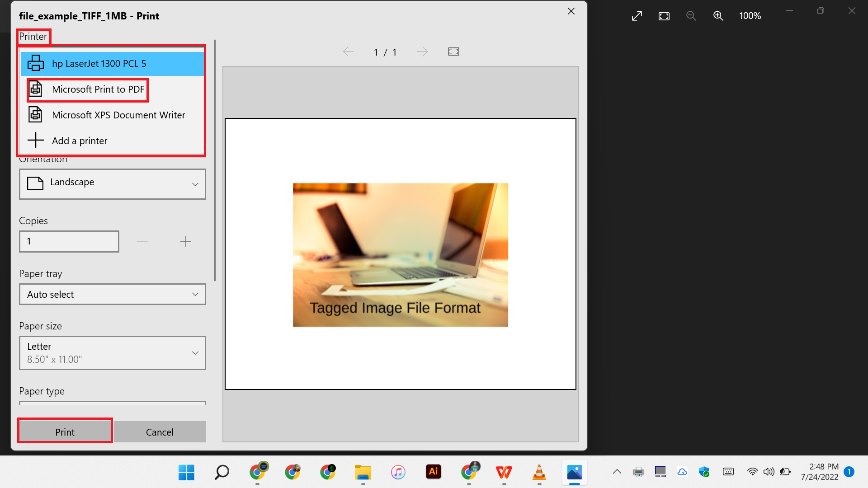Viewport: 868px width, 488px height.
Task: Show hidden icons in the taskbar
Action: pos(617,471)
